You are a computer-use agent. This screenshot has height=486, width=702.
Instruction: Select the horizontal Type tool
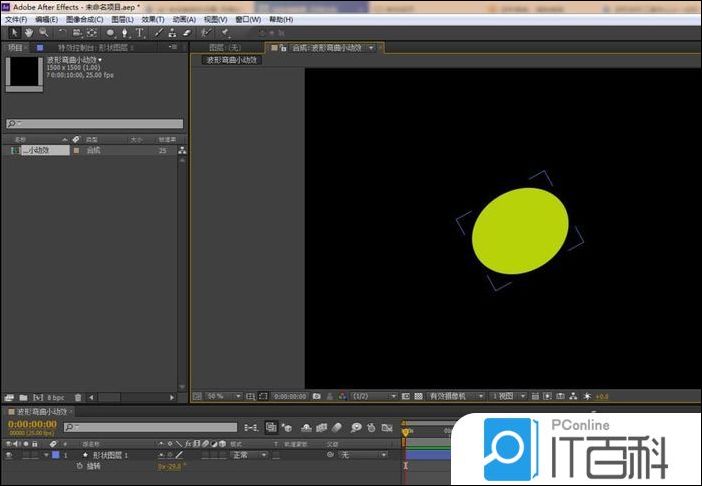(x=139, y=33)
